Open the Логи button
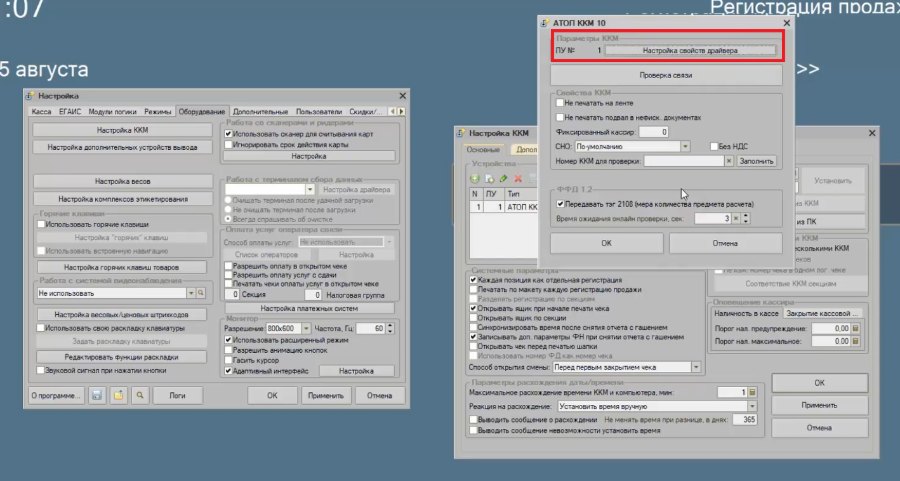This screenshot has height=481, width=900. click(x=177, y=395)
